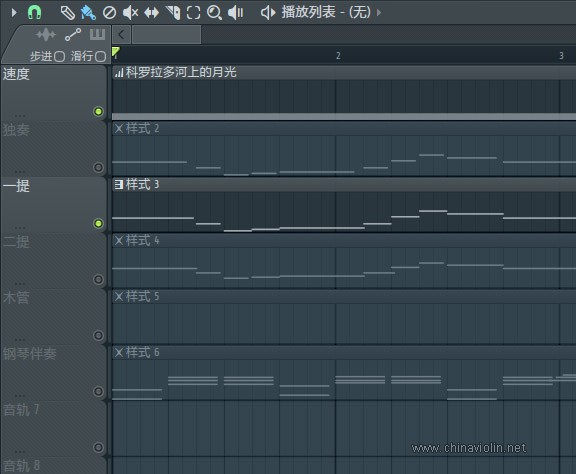
Task: Select the 样式 4 clip title
Action: click(143, 241)
